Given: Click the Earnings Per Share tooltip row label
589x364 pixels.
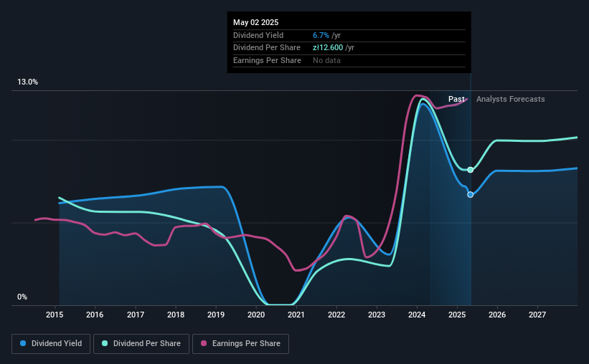Looking at the screenshot, I should click(x=267, y=60).
